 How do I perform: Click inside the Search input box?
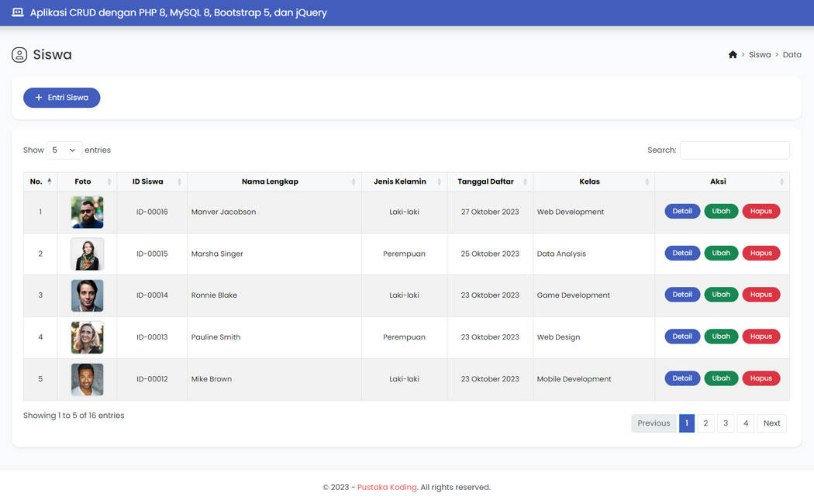734,150
